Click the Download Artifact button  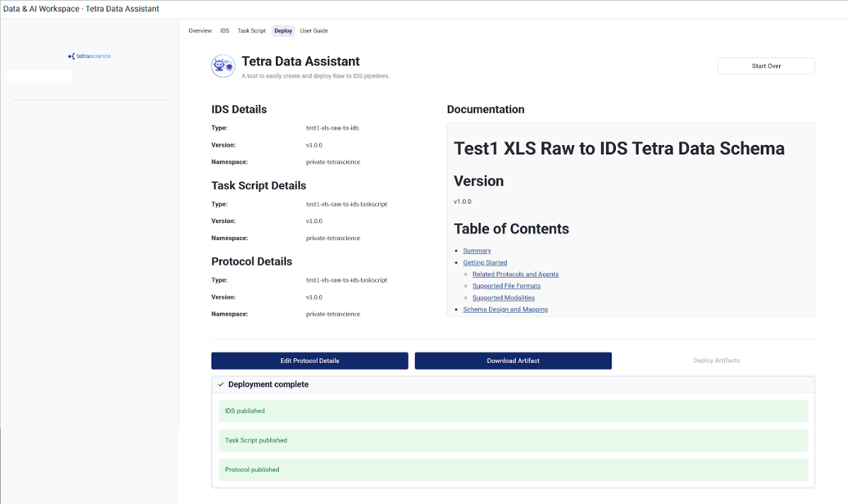pyautogui.click(x=512, y=360)
